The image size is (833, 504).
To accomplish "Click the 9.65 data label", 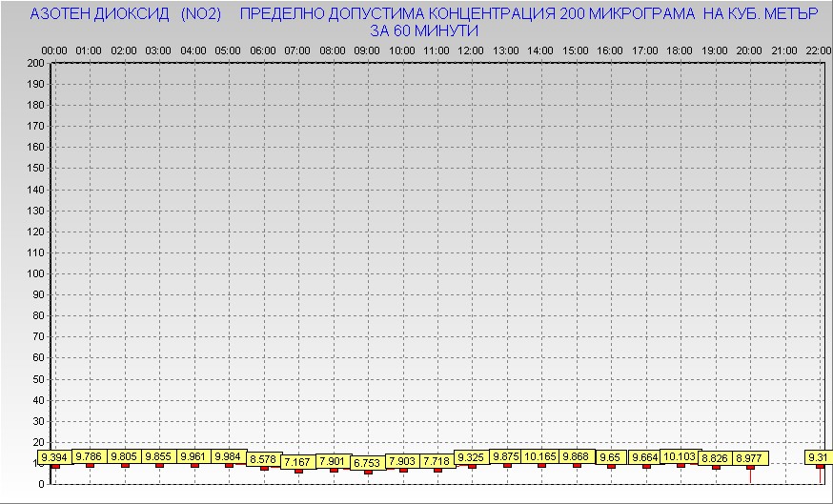I will coord(611,457).
